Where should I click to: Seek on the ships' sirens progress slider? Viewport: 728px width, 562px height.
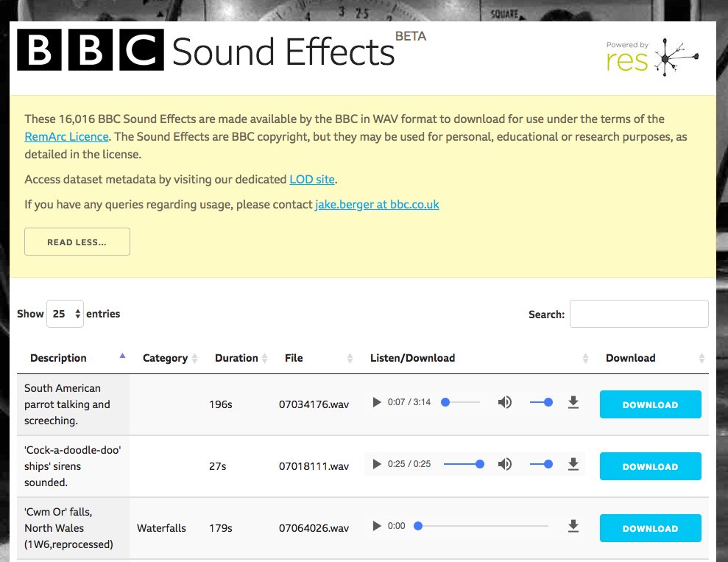[463, 464]
